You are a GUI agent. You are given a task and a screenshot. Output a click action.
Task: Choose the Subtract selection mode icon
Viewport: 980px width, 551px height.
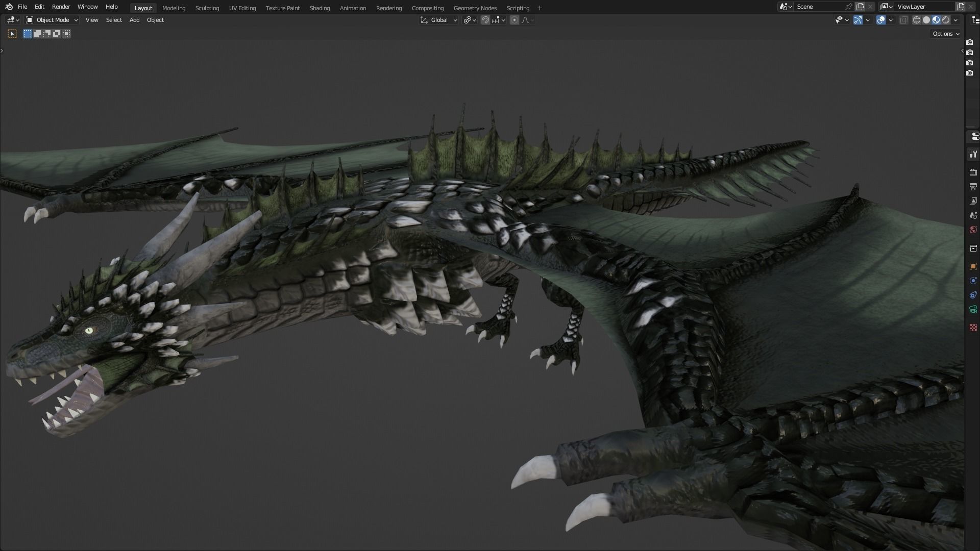click(x=47, y=34)
